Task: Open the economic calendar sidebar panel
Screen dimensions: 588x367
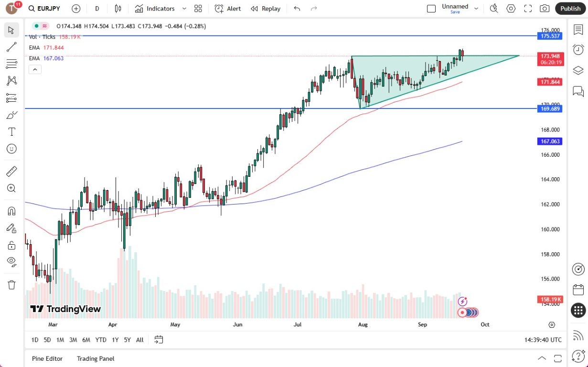Action: 578,289
